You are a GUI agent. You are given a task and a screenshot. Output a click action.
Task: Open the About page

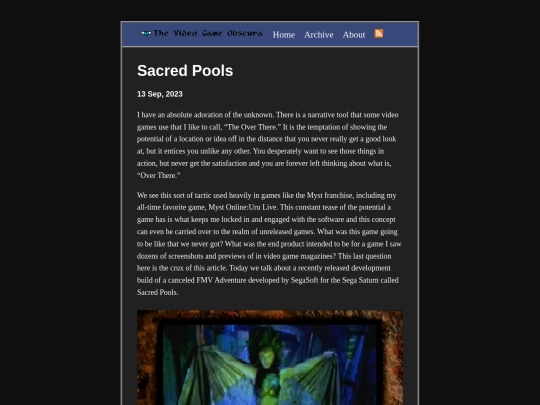click(354, 35)
